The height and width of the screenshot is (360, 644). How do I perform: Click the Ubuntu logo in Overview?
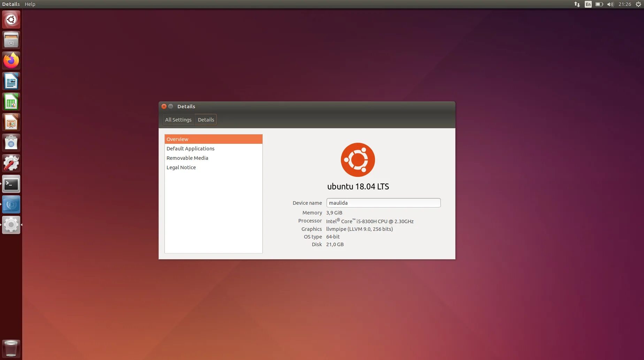coord(358,160)
